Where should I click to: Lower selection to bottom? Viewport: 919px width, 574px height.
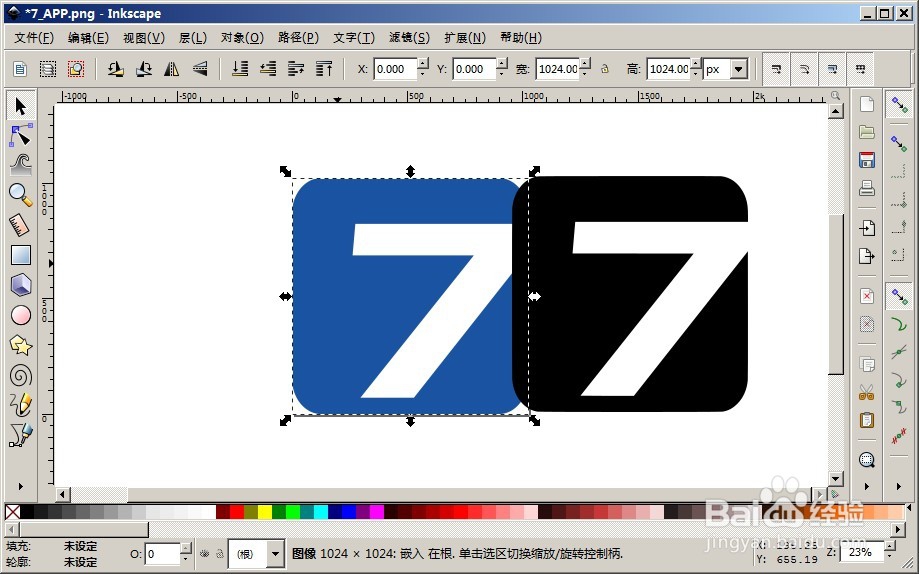click(x=240, y=69)
